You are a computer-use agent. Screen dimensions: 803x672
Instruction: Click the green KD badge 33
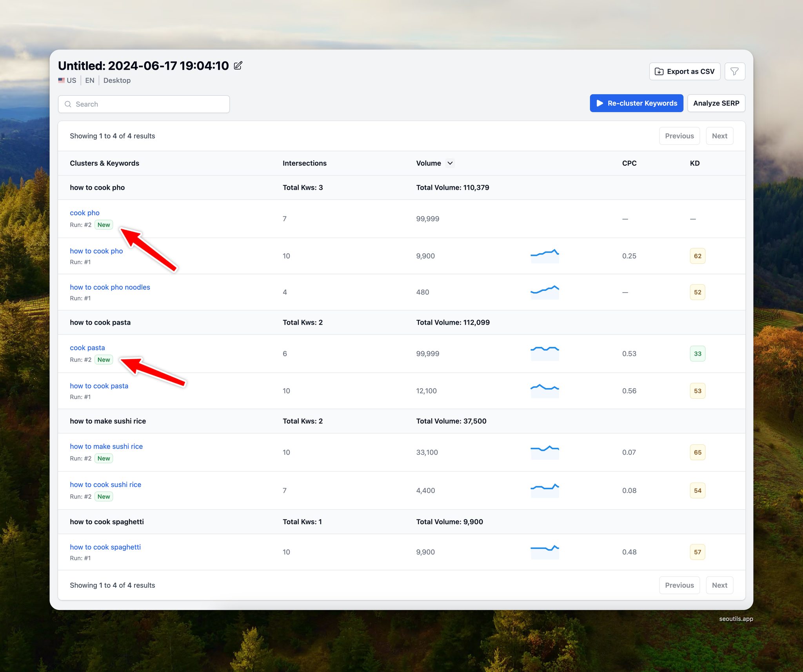[697, 354]
